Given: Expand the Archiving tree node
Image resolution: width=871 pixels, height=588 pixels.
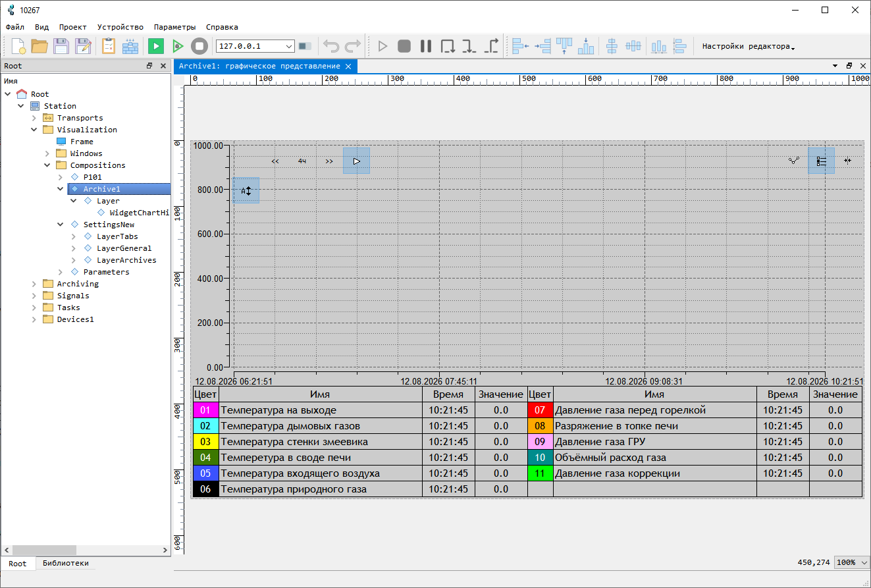Looking at the screenshot, I should 35,284.
